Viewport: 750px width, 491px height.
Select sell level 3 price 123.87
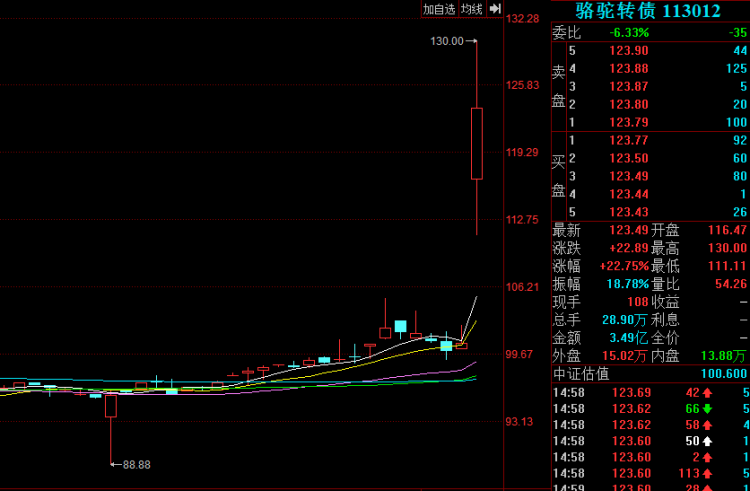[629, 87]
